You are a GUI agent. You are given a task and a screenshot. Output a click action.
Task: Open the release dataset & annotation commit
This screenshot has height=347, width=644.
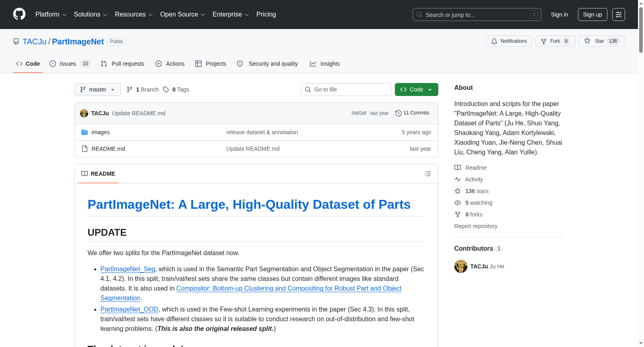coord(262,132)
